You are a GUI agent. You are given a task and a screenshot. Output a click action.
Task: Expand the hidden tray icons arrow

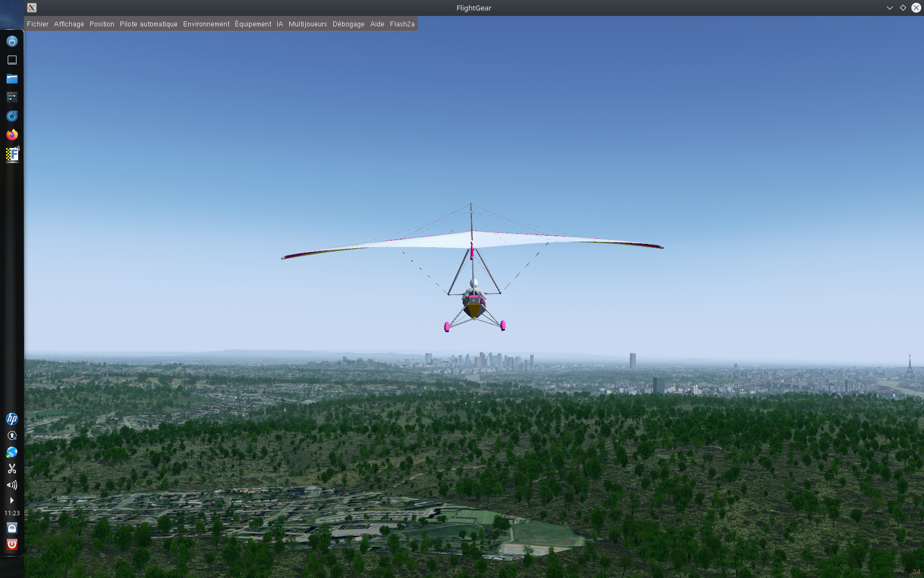coord(12,500)
